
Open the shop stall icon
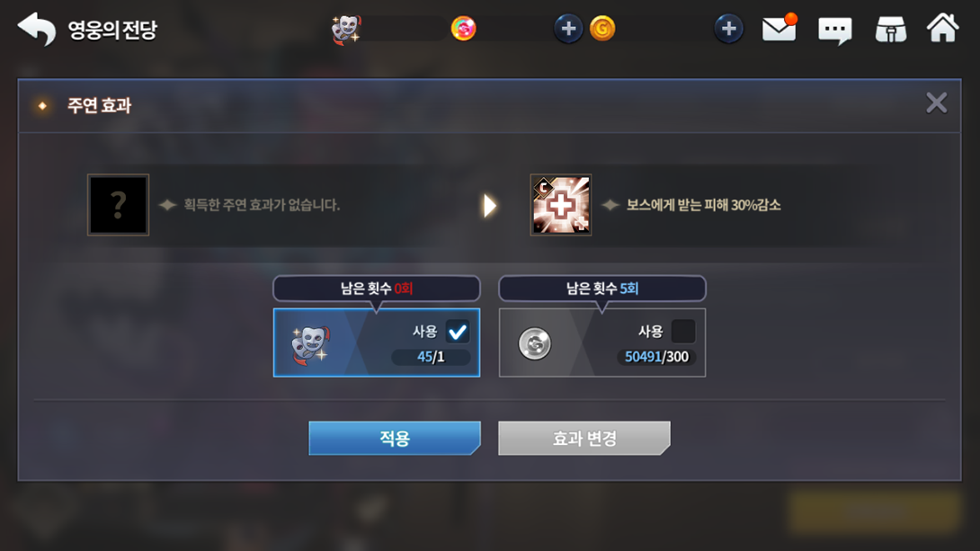pyautogui.click(x=891, y=30)
